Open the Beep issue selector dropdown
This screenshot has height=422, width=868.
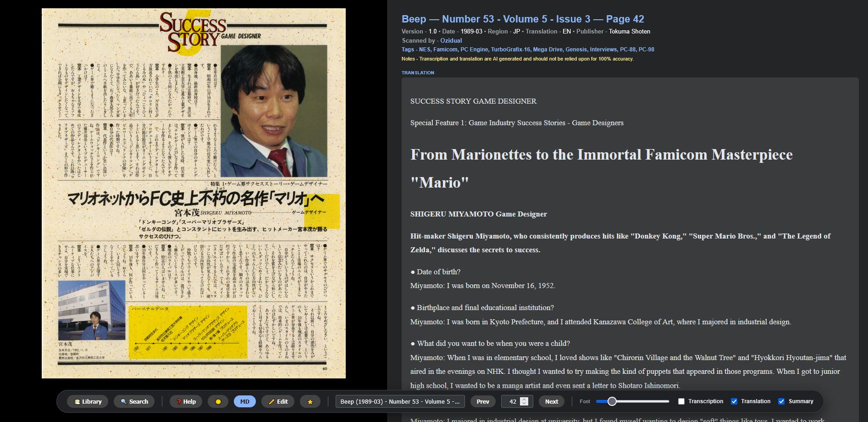(x=400, y=401)
